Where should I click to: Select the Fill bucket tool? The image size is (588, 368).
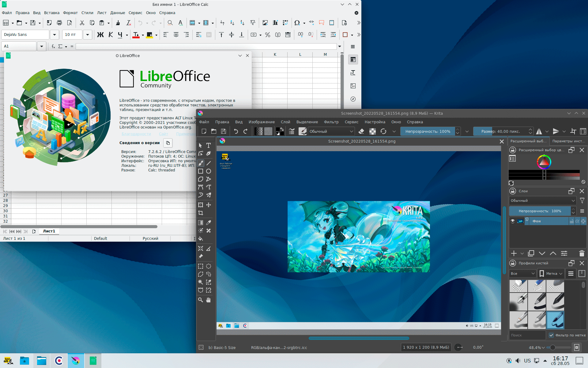[201, 239]
